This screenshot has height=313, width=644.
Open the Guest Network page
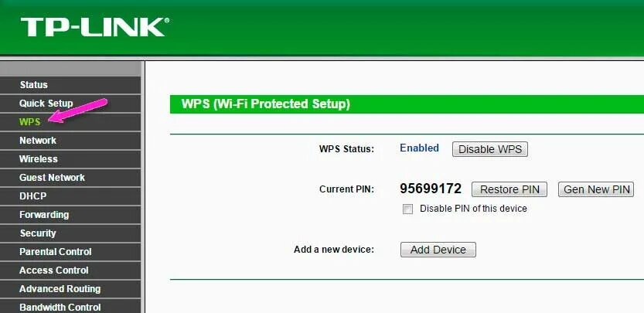[70, 178]
